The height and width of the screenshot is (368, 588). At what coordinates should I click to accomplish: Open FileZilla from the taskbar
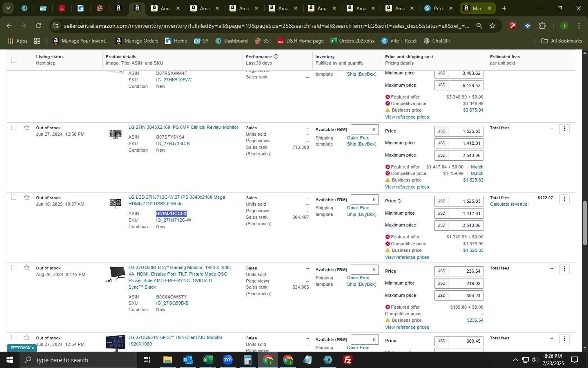tap(348, 360)
